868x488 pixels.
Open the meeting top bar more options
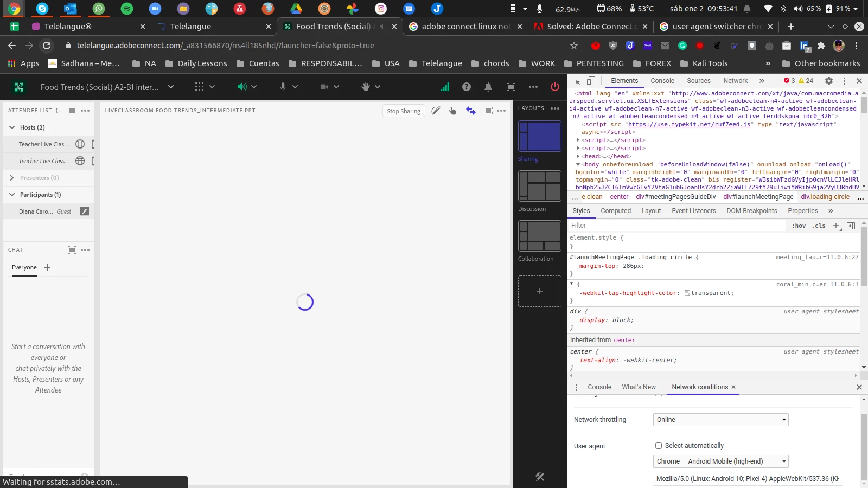pos(533,87)
